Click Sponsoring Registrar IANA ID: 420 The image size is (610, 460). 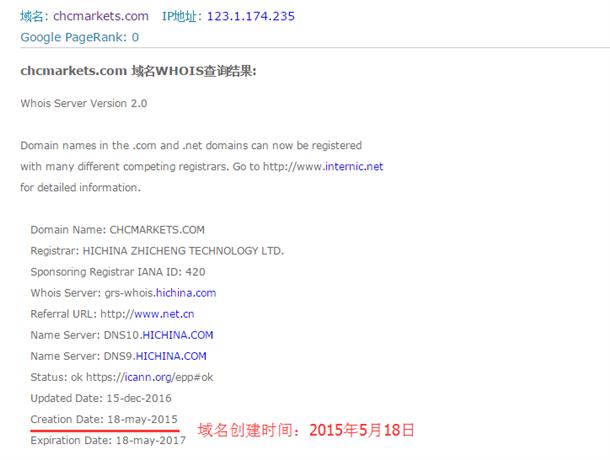point(118,272)
